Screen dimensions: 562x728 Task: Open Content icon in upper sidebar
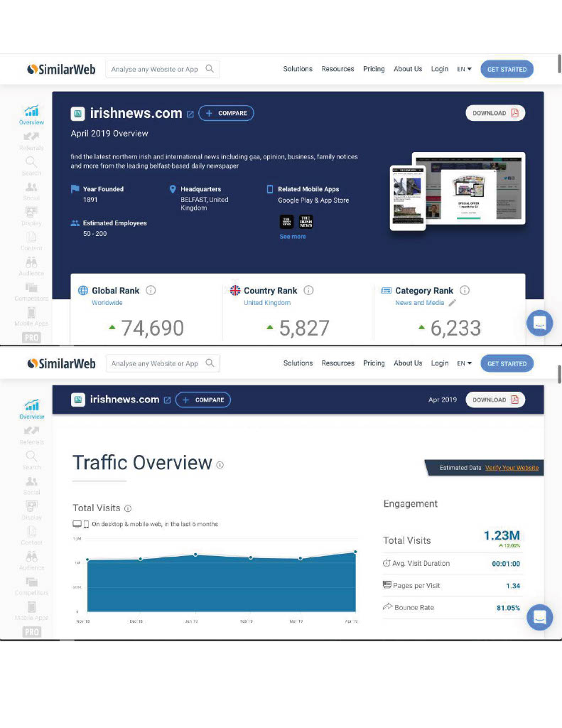(31, 237)
